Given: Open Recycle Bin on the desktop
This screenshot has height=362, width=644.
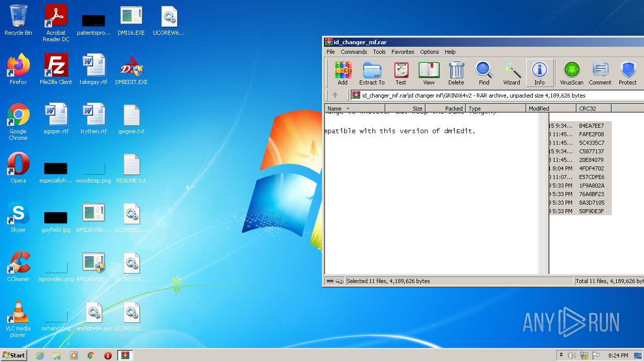Looking at the screenshot, I should (18, 21).
